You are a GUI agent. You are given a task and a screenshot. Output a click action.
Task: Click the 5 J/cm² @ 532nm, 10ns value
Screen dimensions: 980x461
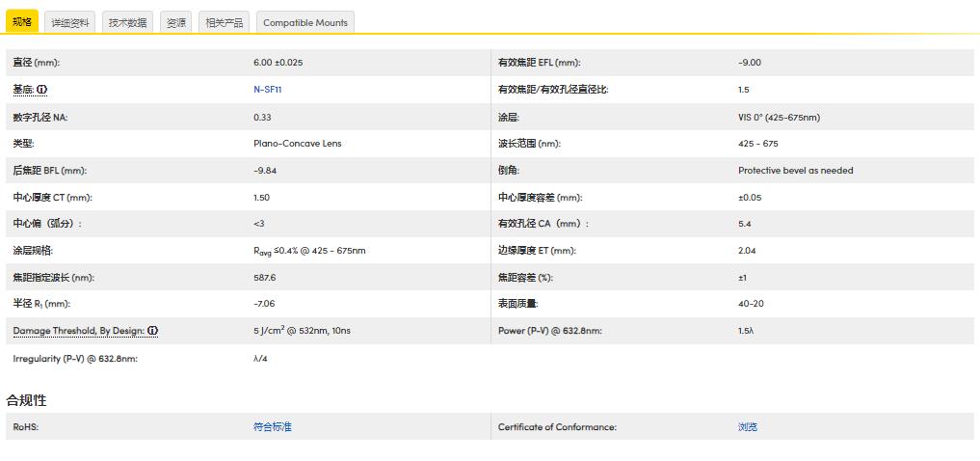[x=302, y=330]
